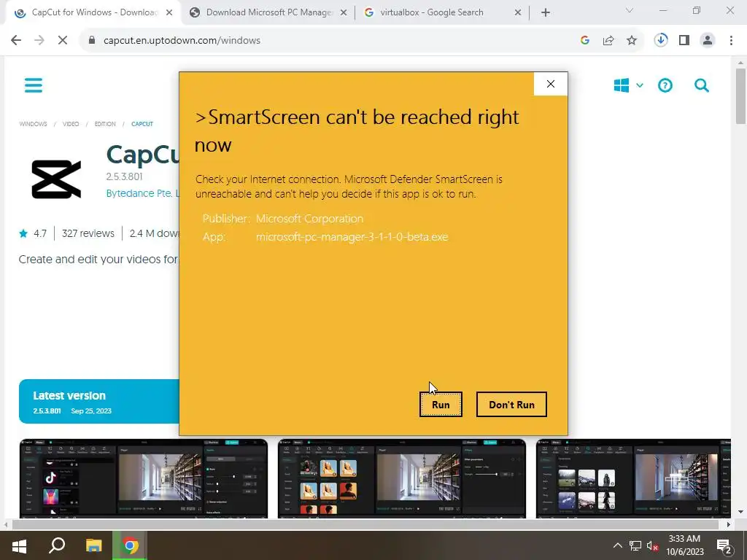Open the third CapCut screenshot thumbnail

tap(634, 478)
